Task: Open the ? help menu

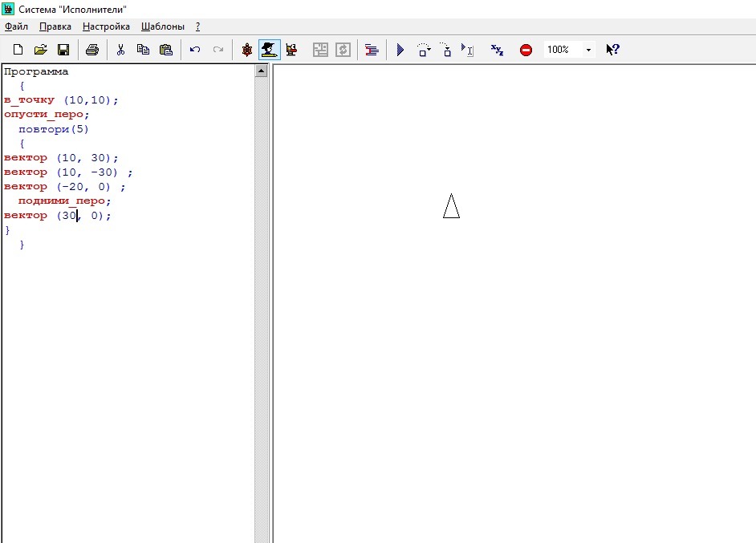Action: pos(197,26)
